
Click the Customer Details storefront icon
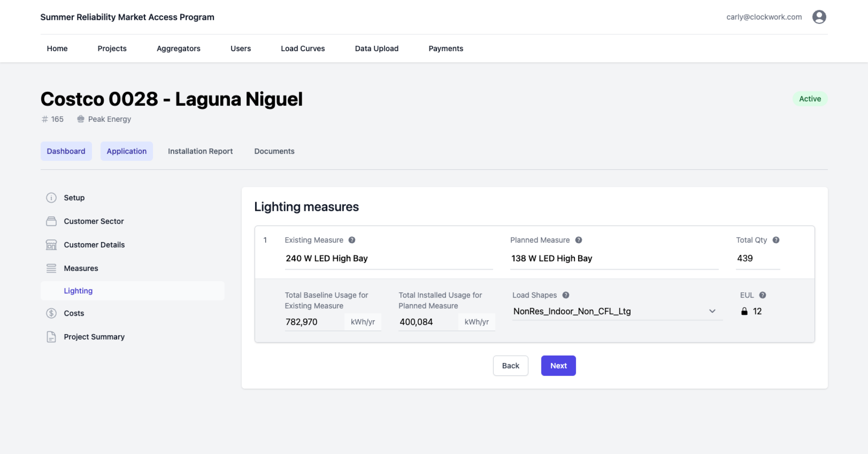pos(51,245)
